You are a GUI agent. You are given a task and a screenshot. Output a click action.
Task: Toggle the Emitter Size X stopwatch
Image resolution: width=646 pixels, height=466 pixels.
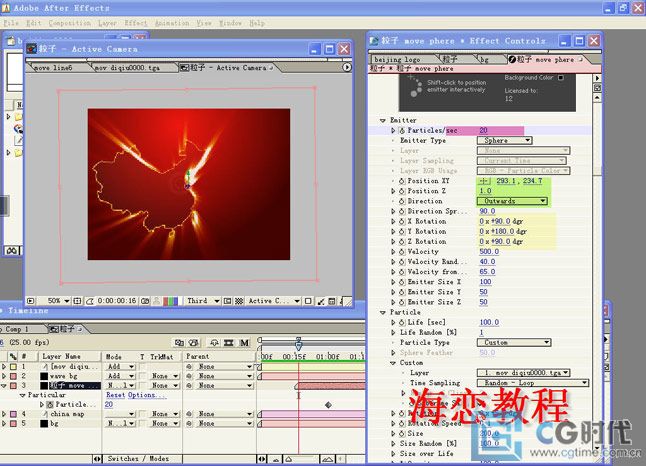coord(402,282)
